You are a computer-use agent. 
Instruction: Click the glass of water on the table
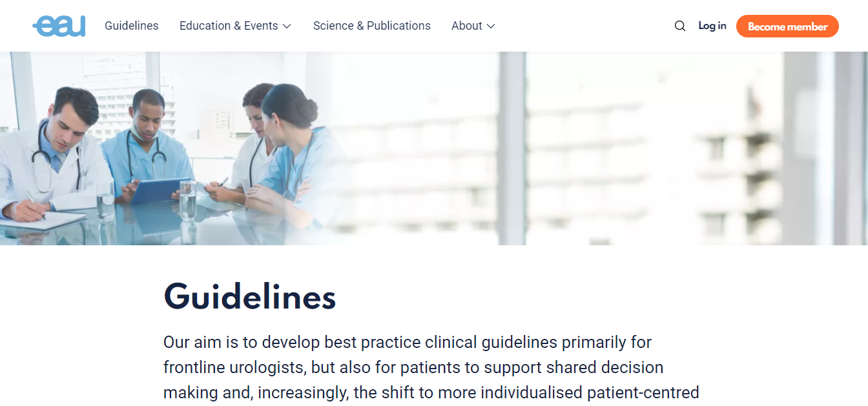pyautogui.click(x=187, y=200)
